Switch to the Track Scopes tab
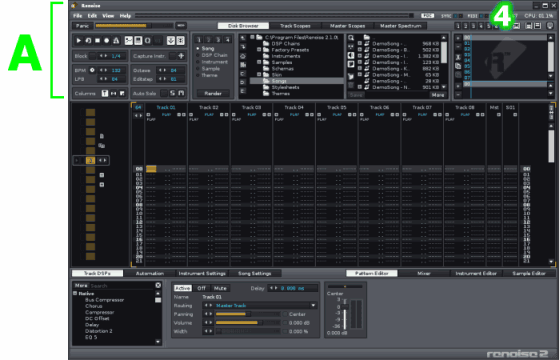 pyautogui.click(x=295, y=26)
